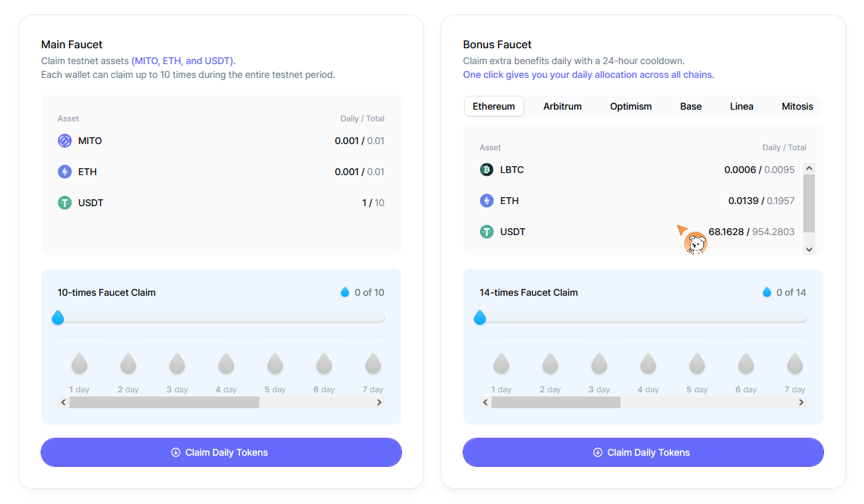The image size is (864, 504).
Task: Click right arrow of Main Faucet day scrollbar
Action: tap(379, 402)
